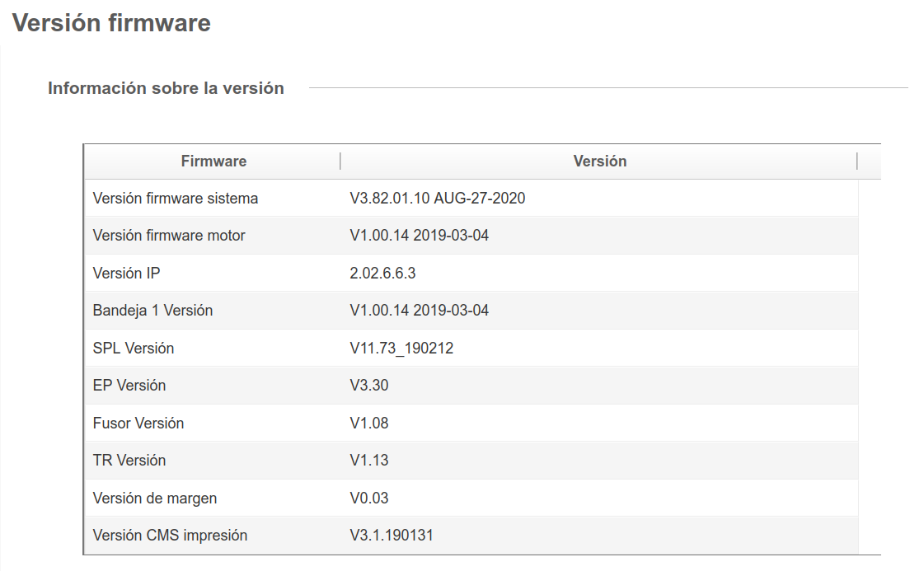The image size is (924, 571).
Task: Select the EP Versión row label
Action: [129, 386]
